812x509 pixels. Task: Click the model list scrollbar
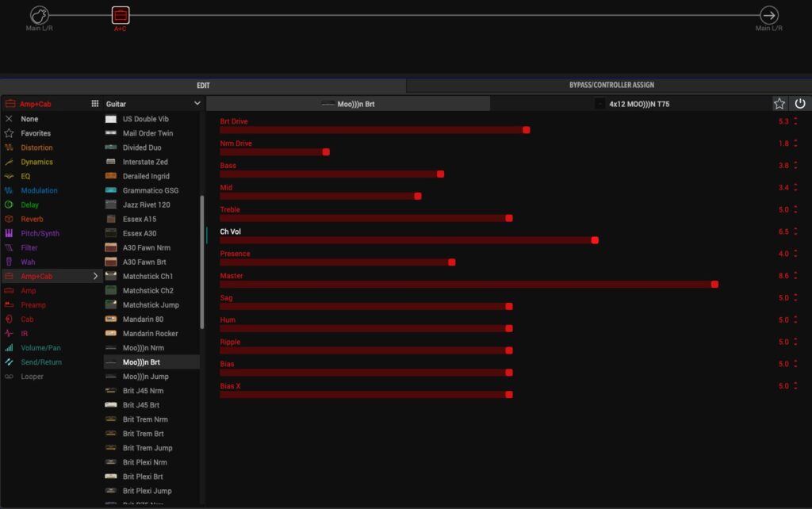tap(201, 262)
